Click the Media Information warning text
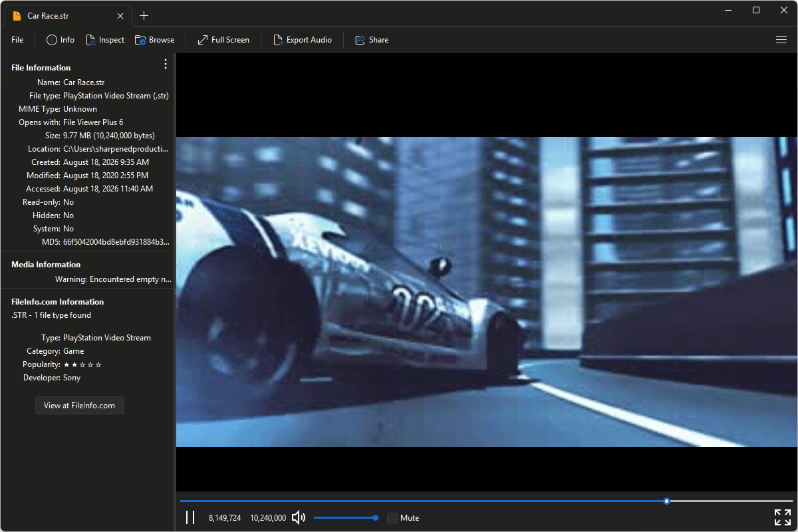The width and height of the screenshot is (798, 532). click(x=113, y=279)
